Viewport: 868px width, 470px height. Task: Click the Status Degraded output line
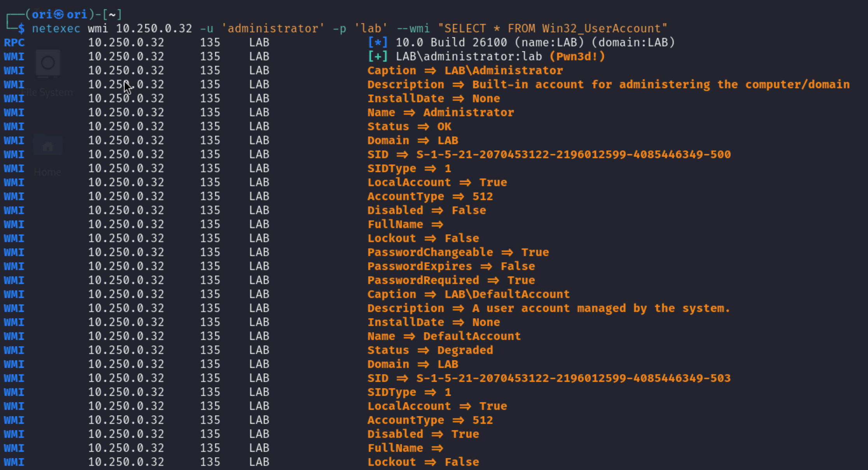(430, 350)
